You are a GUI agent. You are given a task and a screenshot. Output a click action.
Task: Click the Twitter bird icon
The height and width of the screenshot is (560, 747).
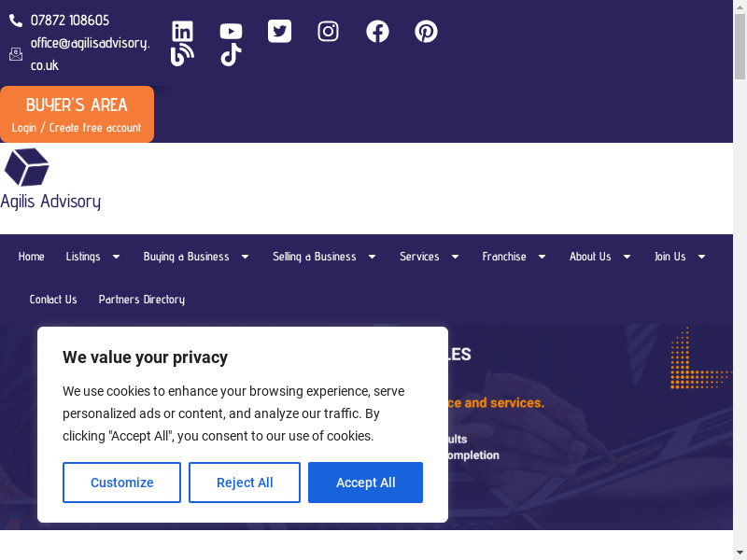click(x=279, y=32)
